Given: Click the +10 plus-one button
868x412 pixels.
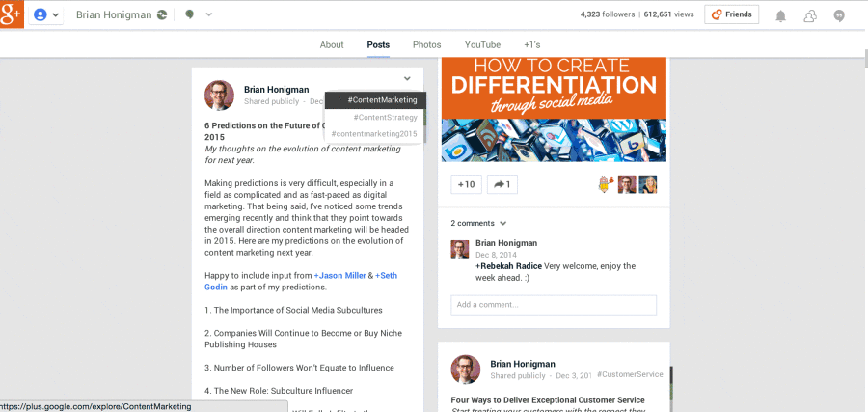Looking at the screenshot, I should click(x=466, y=184).
